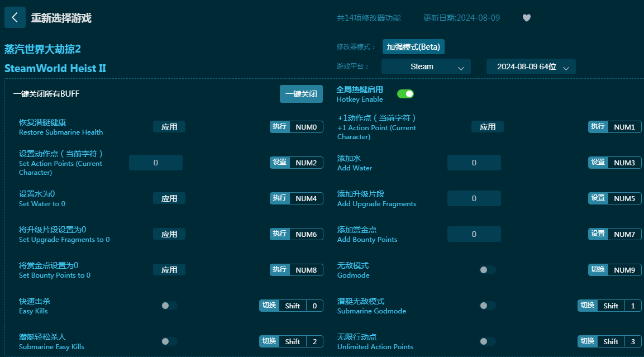The width and height of the screenshot is (644, 357).
Task: Enable Submarine Godmode switch
Action: point(487,306)
